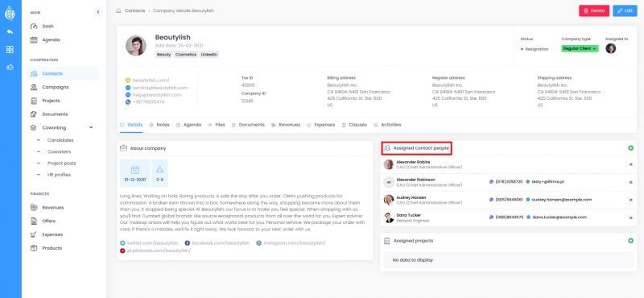Viewport: 644px width, 298px height.
Task: Click Audrey Hansen's avatar photo
Action: pyautogui.click(x=389, y=200)
